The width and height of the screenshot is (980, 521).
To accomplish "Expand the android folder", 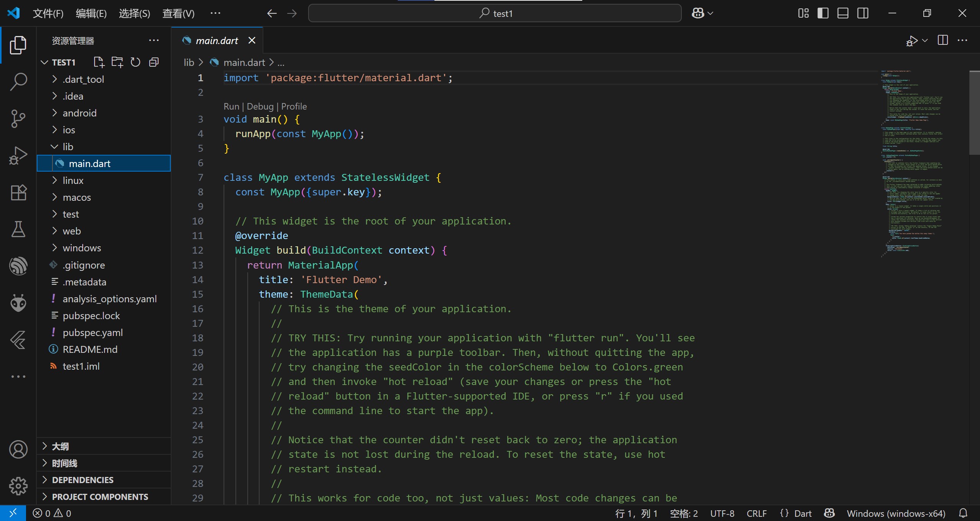I will point(80,113).
